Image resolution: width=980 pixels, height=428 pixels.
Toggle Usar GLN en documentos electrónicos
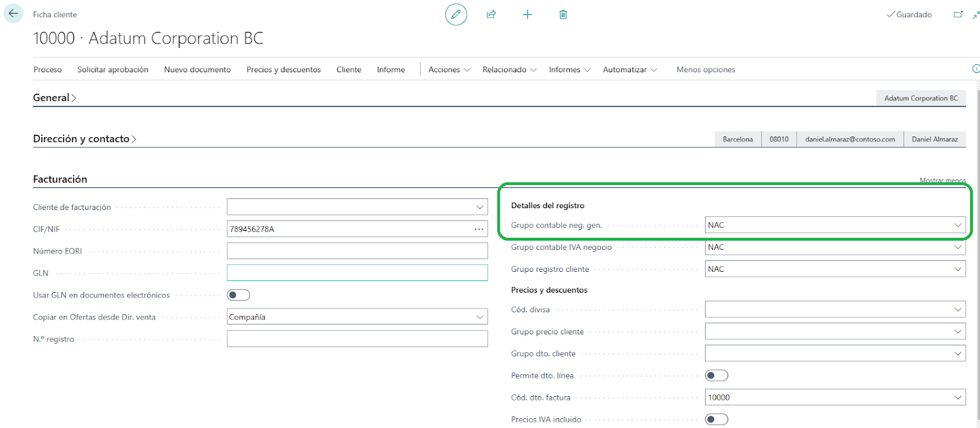(x=238, y=295)
